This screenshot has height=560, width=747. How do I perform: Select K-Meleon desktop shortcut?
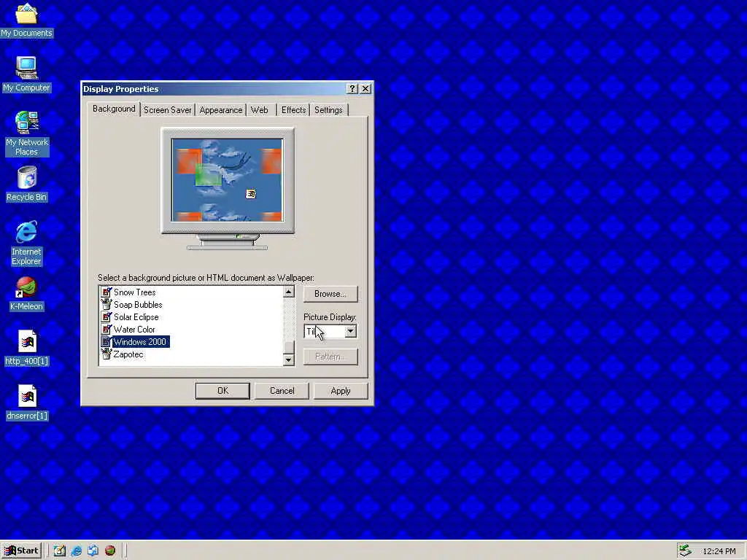[x=26, y=293]
